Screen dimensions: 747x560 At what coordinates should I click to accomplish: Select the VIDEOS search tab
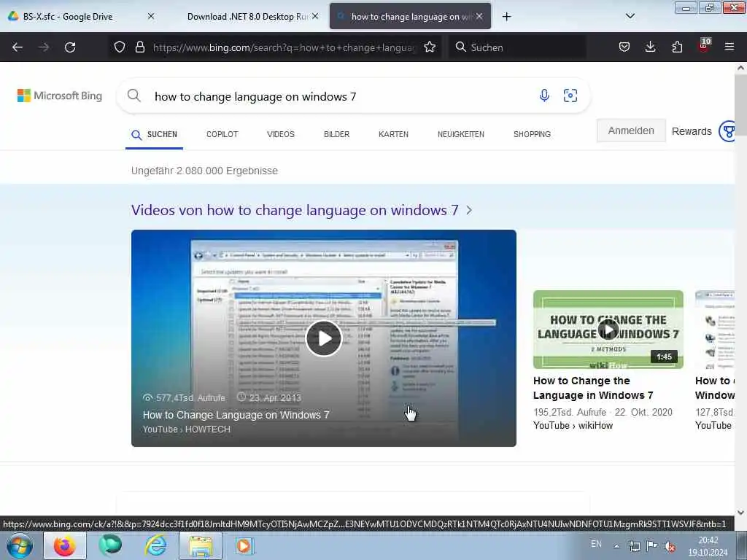tap(281, 134)
